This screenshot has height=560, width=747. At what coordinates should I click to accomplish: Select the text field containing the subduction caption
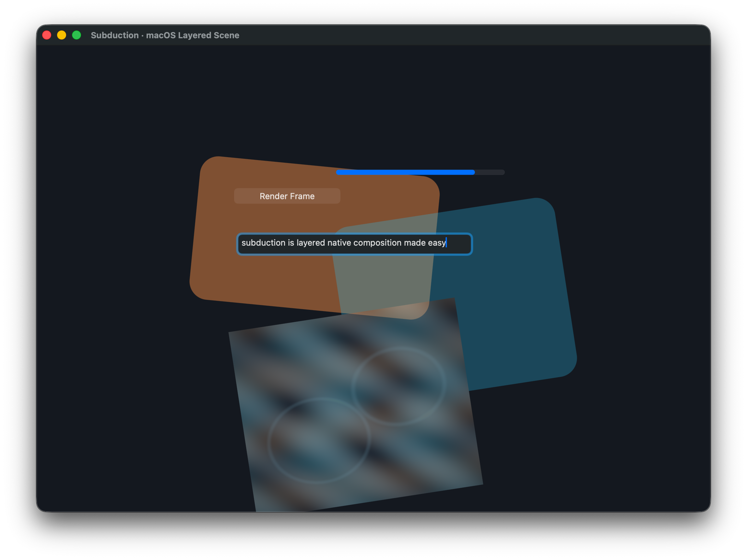point(355,244)
